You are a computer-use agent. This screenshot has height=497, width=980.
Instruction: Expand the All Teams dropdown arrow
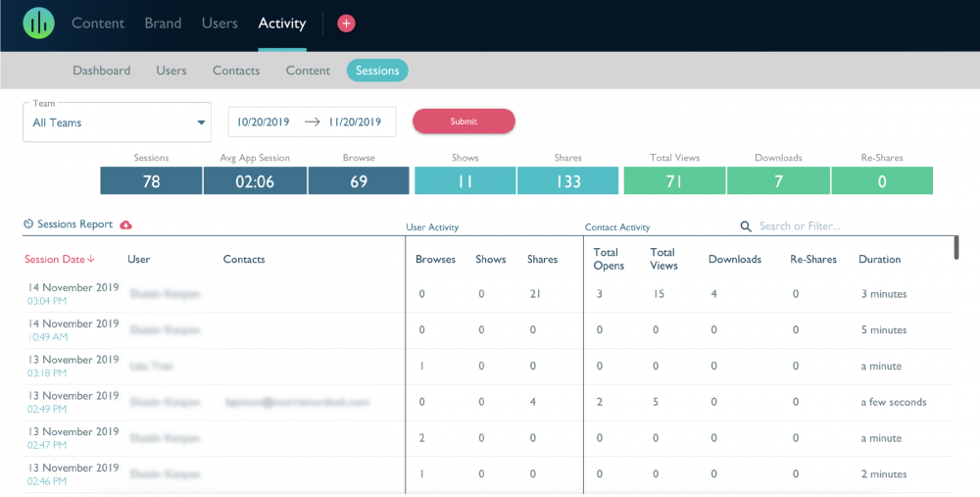(x=201, y=123)
